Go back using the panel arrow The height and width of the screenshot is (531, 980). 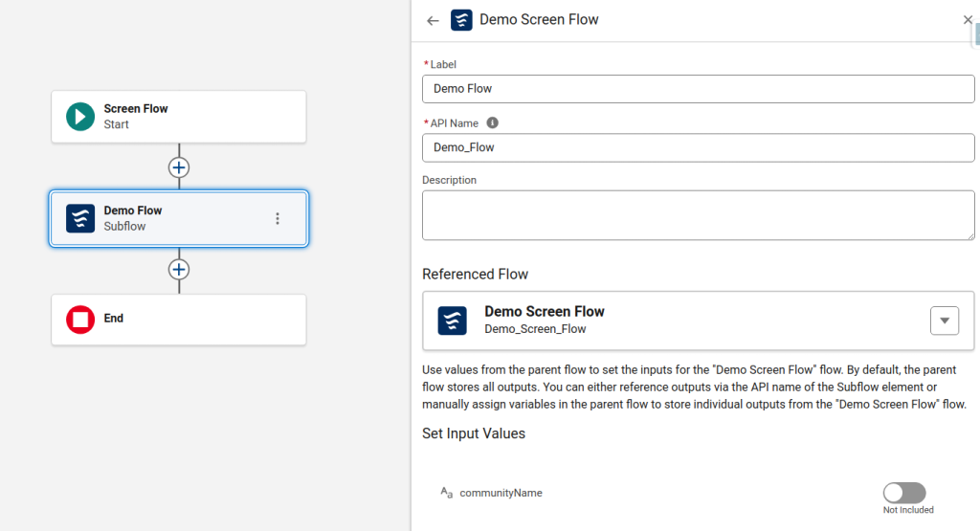pos(433,21)
